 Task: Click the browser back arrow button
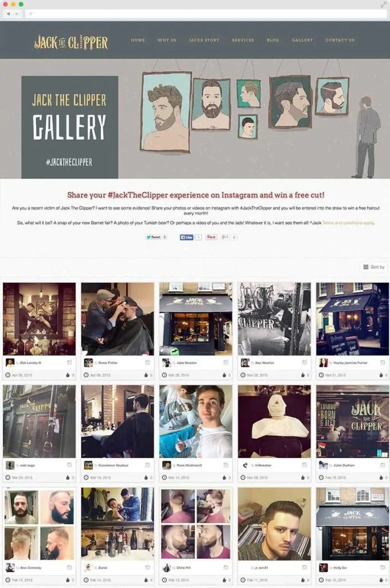pos(8,14)
